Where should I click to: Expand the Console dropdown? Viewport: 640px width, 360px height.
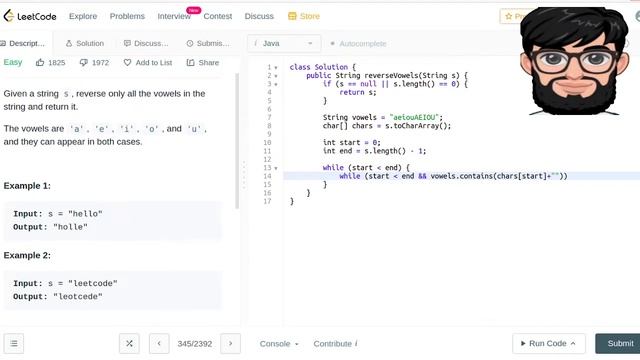pos(279,344)
